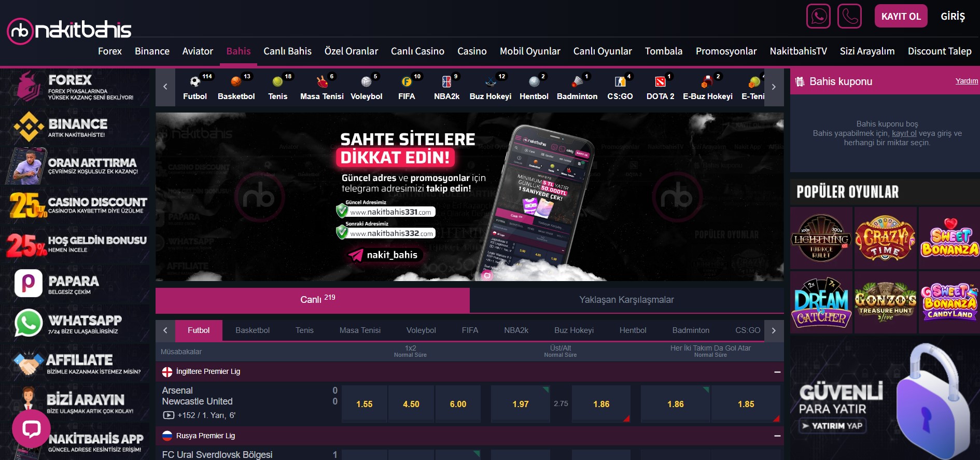
Task: Launch the Crazy Time game thumbnail
Action: tap(886, 238)
